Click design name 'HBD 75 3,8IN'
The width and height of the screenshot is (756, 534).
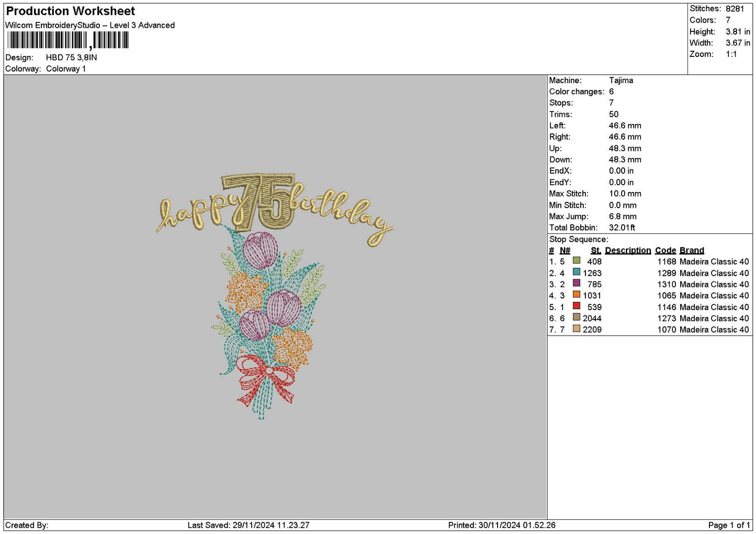(x=71, y=58)
